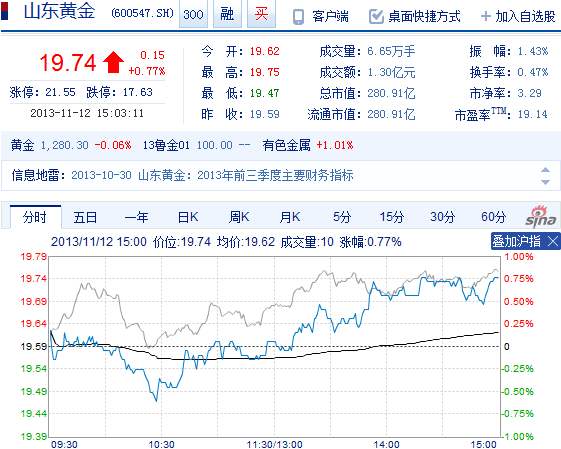The height and width of the screenshot is (449, 561).
Task: Switch to the 五日 tab
Action: [85, 217]
